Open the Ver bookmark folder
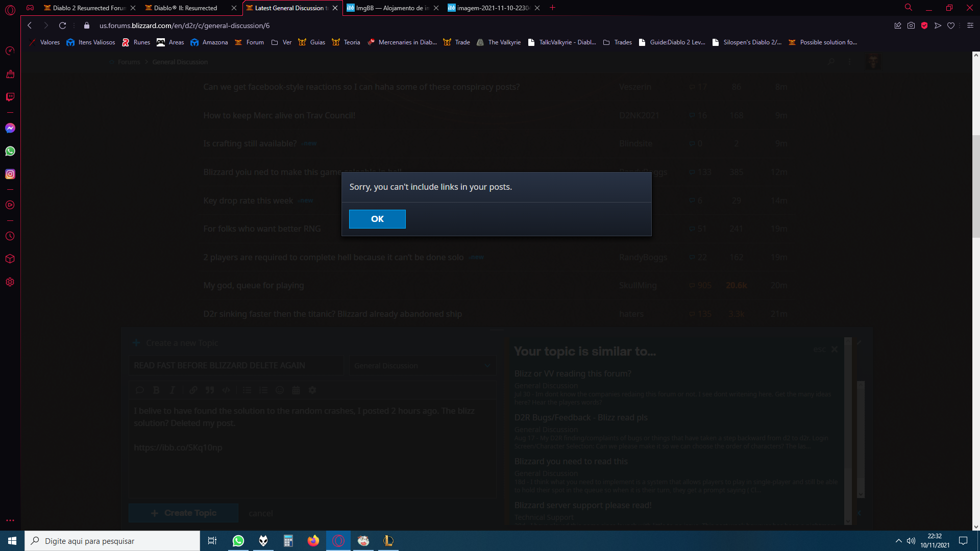Image resolution: width=980 pixels, height=551 pixels. (281, 42)
